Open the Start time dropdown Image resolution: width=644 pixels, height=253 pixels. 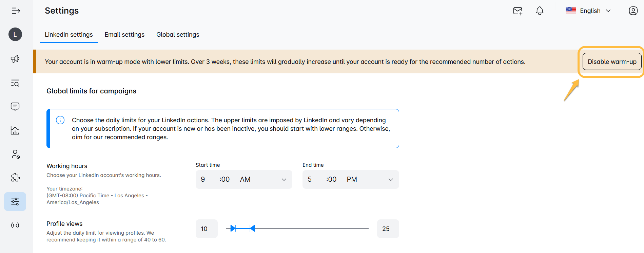(x=244, y=179)
